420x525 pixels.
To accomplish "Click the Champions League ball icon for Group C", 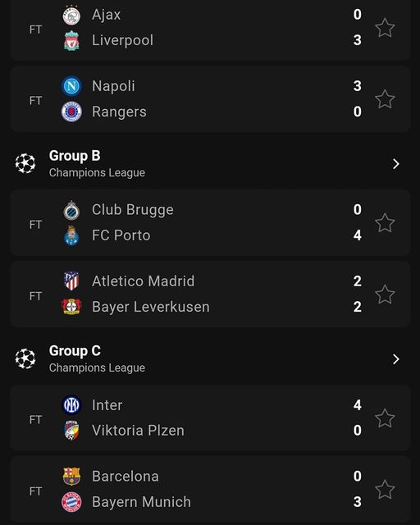I will click(25, 358).
